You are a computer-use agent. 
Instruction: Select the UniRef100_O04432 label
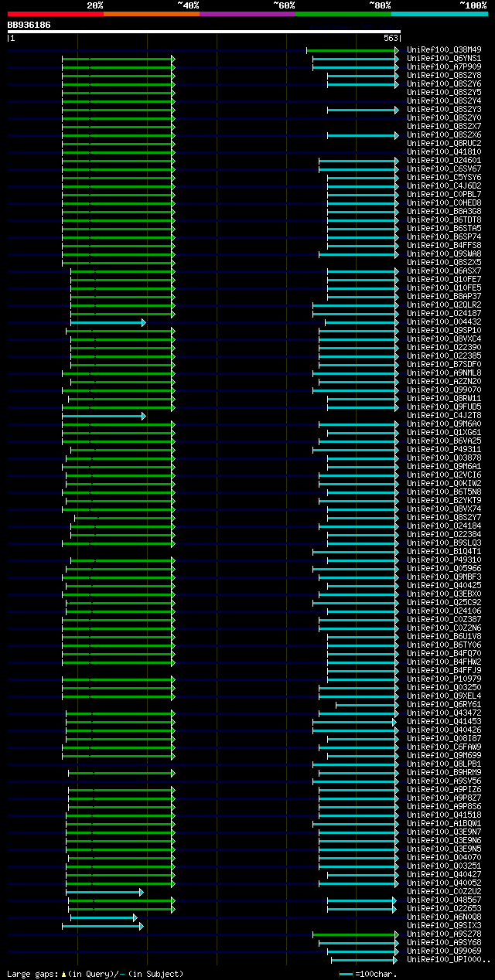click(445, 322)
